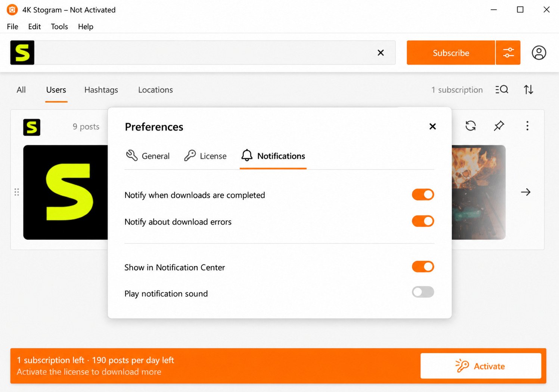Click the search subscriptions icon
Image resolution: width=559 pixels, height=392 pixels.
[501, 90]
